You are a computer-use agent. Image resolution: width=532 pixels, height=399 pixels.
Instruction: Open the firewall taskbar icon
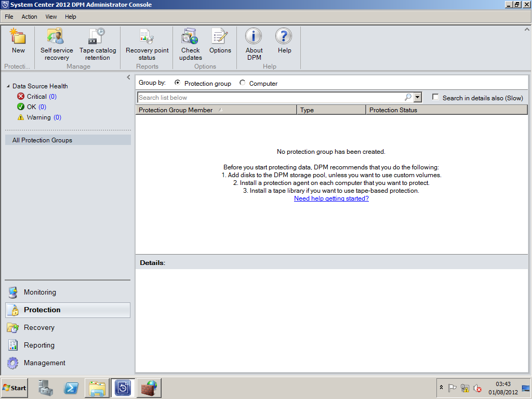pyautogui.click(x=149, y=388)
